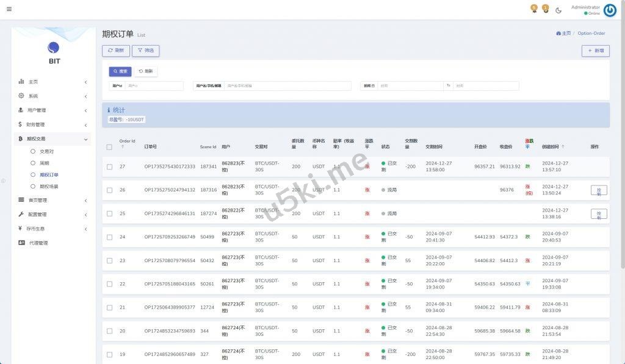Image resolution: width=625 pixels, height=364 pixels.
Task: Open notification badge showing 5
Action: [534, 9]
